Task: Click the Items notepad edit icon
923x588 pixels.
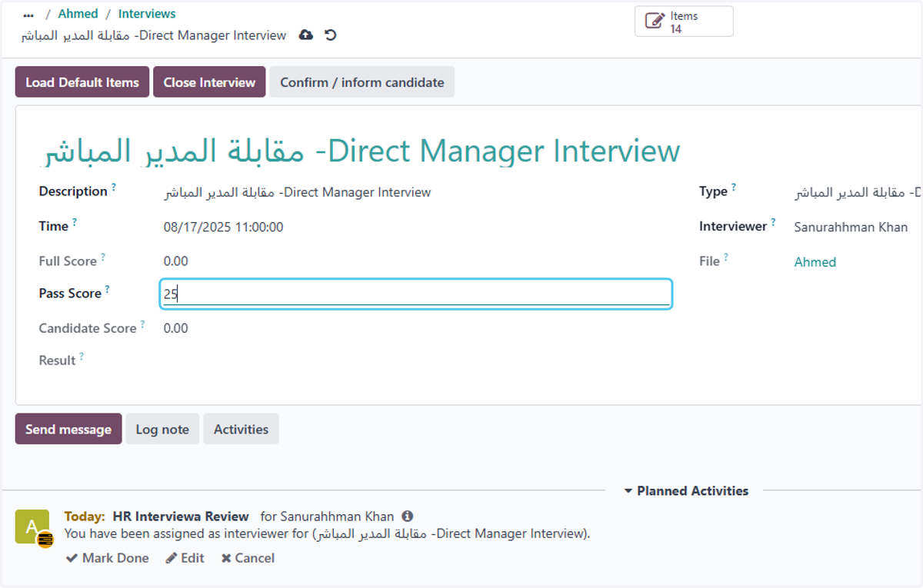Action: coord(655,22)
